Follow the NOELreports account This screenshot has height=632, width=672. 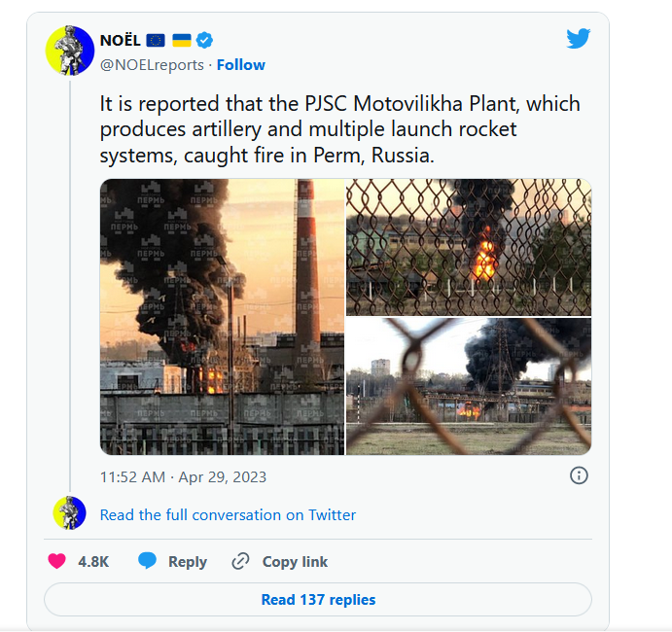click(241, 64)
